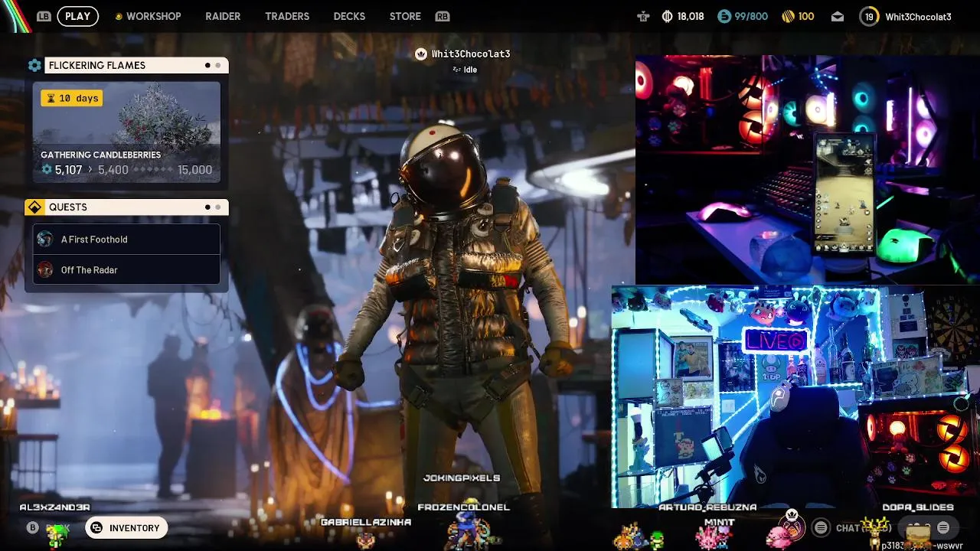Click the gear icon on Flickering Flames header

[34, 65]
